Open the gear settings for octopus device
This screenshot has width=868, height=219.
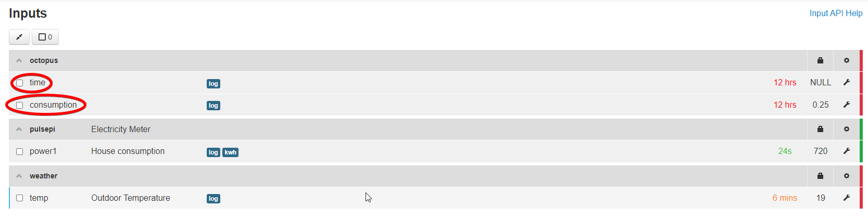click(847, 60)
